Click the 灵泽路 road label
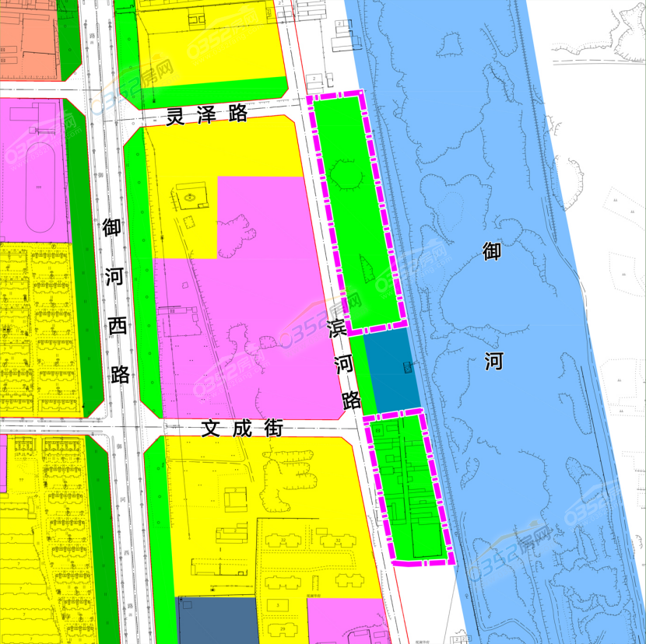This screenshot has width=646, height=644. [207, 114]
